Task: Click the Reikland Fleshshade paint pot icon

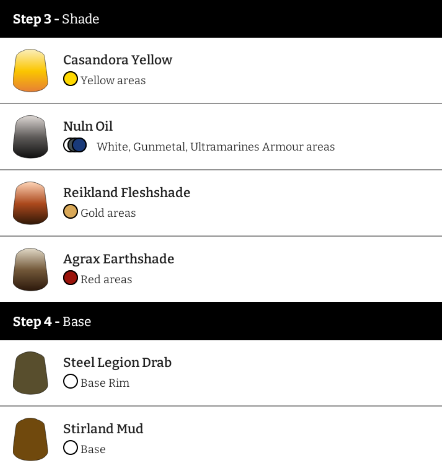Action: (30, 203)
